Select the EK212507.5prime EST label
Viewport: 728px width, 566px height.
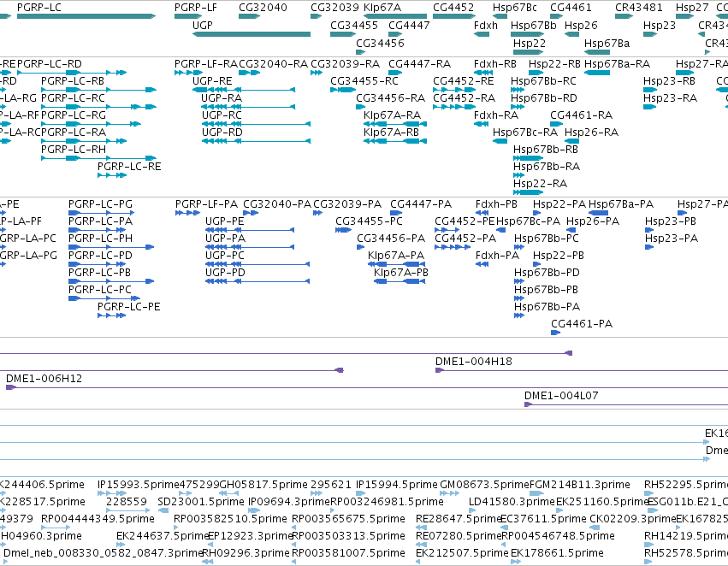(x=462, y=553)
